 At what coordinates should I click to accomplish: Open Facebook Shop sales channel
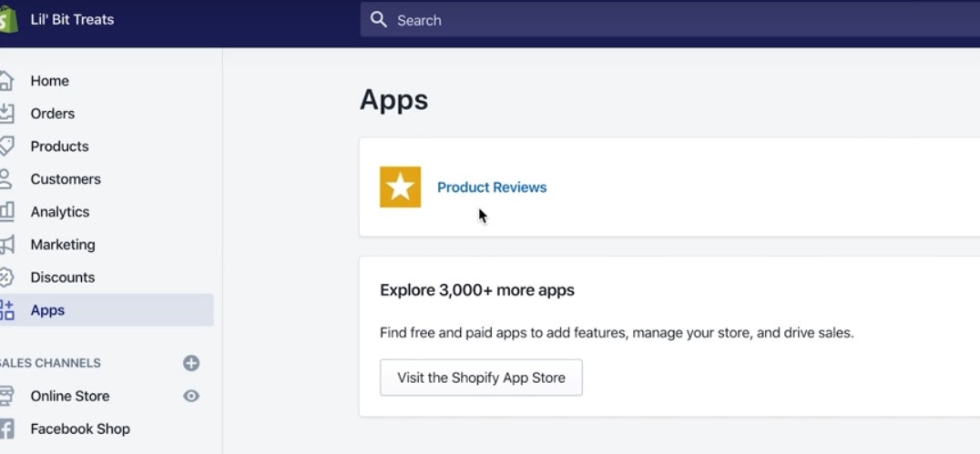[x=80, y=429]
